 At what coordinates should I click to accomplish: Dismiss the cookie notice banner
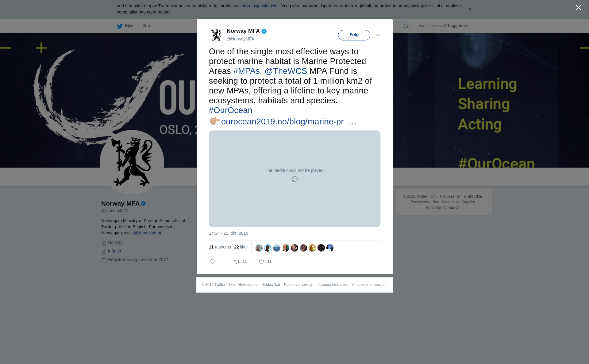(470, 9)
